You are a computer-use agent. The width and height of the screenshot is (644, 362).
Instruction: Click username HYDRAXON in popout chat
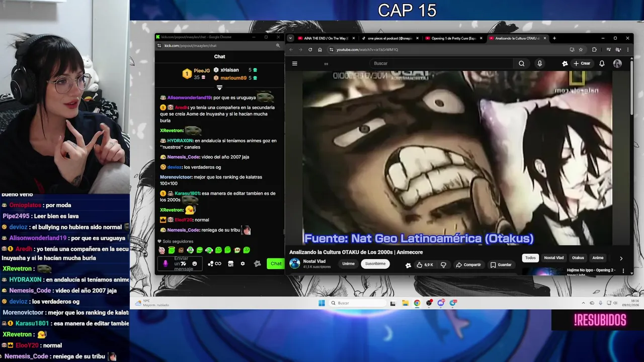(180, 141)
